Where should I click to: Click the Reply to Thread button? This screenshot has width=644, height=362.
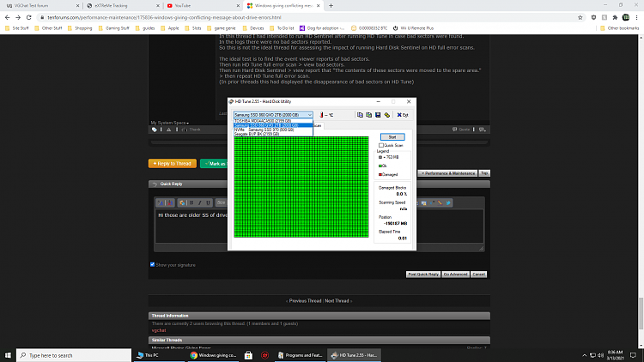173,163
